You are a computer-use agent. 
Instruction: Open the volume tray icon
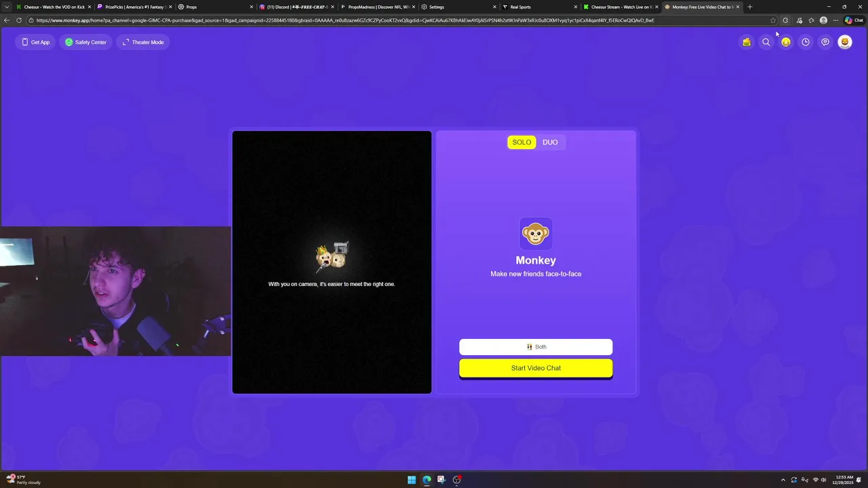coord(824,480)
